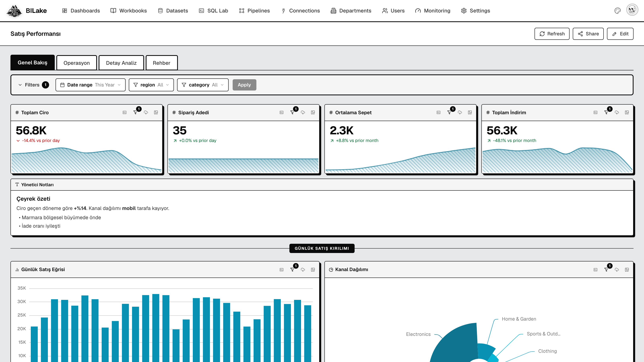Download data icon on Toplam Ciro card
The height and width of the screenshot is (362, 644).
(146, 112)
